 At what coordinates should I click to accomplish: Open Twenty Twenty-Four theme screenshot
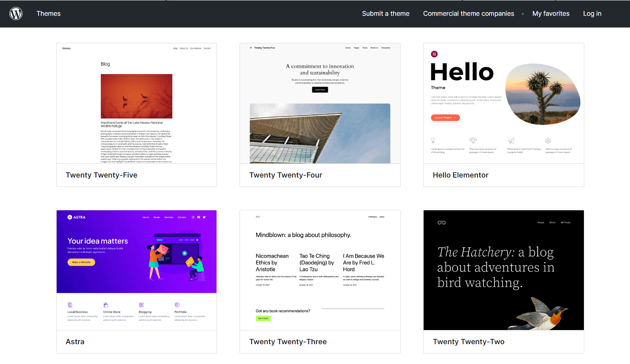pos(320,103)
